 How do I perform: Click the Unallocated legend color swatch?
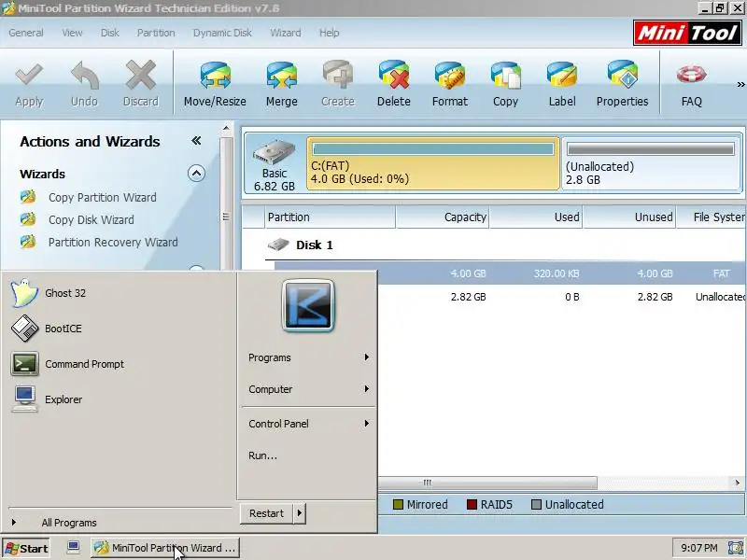(536, 504)
